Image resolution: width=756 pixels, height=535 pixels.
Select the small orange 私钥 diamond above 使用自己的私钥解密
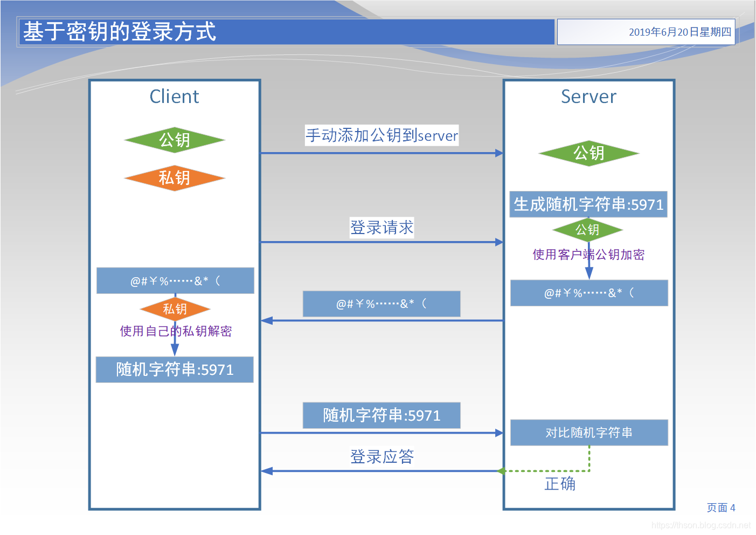pos(175,309)
